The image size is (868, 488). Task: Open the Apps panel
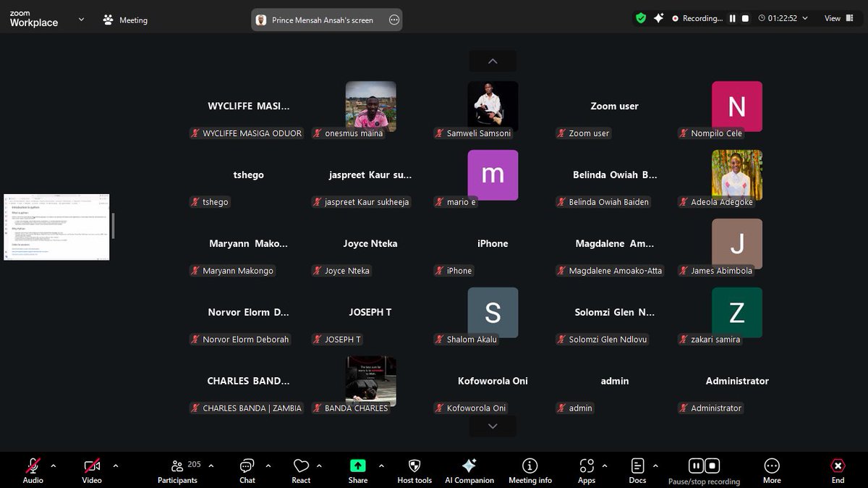coord(587,470)
